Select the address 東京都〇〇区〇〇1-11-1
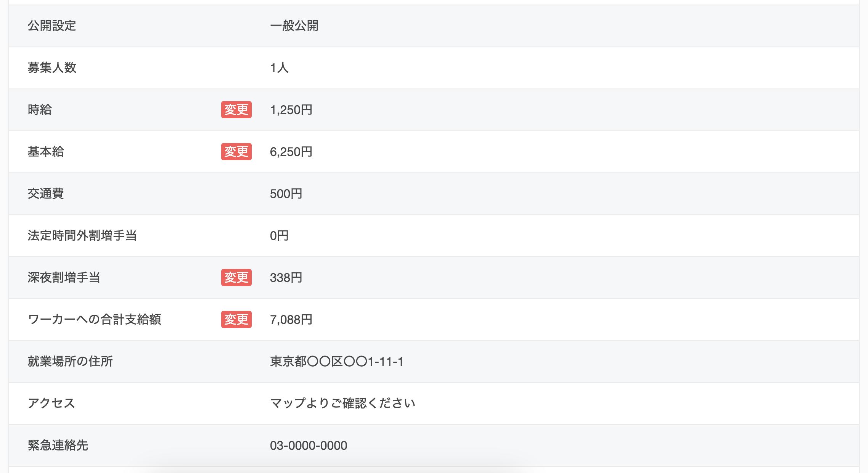Screen dimensions: 868x473 (337, 362)
